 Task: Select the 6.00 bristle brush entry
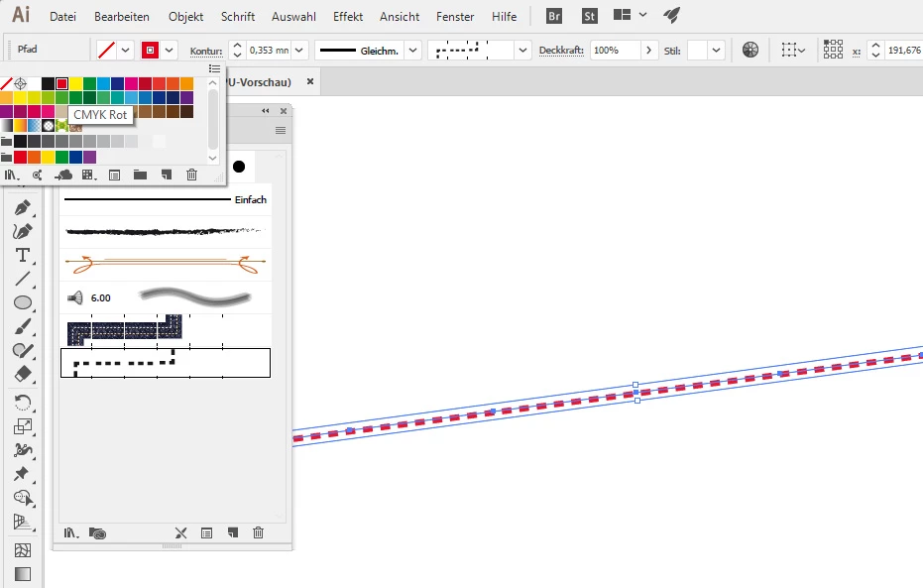coord(166,297)
